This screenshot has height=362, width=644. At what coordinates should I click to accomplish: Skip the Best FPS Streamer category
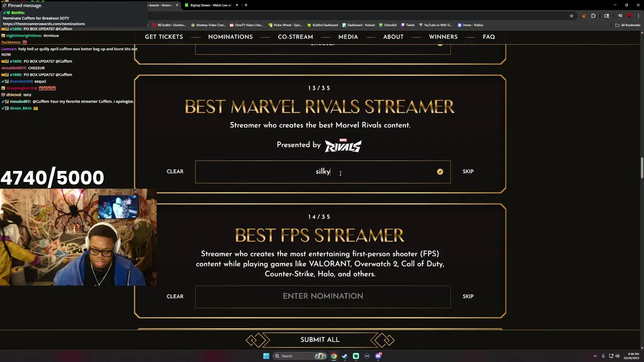pyautogui.click(x=468, y=296)
